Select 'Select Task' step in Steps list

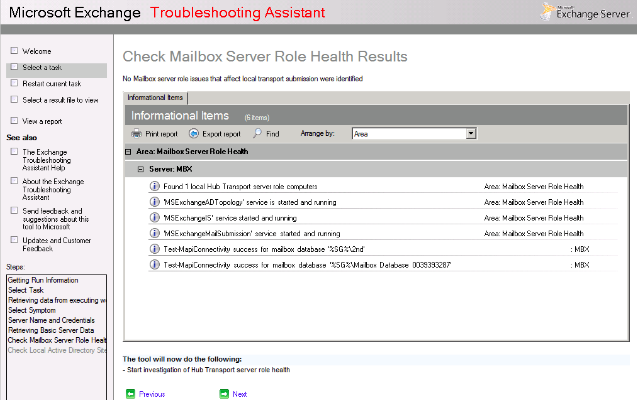26,290
